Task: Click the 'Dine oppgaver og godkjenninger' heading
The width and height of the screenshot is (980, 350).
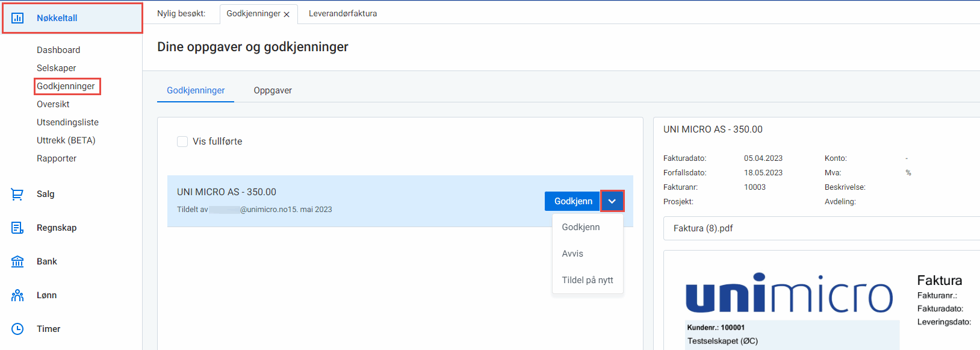Action: coord(253,47)
